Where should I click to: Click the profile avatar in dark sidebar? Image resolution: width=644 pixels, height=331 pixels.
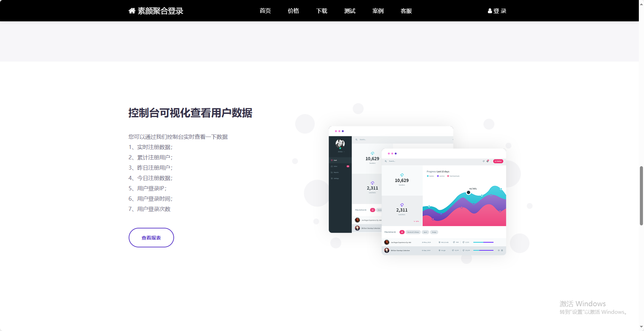[x=340, y=143]
